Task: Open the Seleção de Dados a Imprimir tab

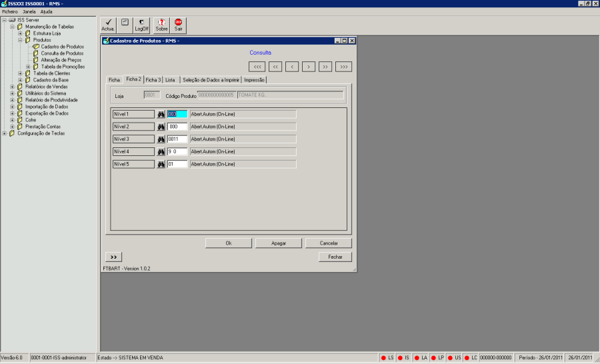Action: (211, 79)
